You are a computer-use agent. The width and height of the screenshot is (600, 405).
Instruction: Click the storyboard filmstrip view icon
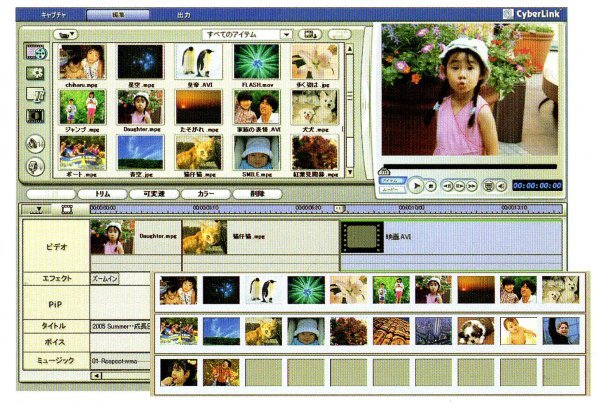click(67, 209)
